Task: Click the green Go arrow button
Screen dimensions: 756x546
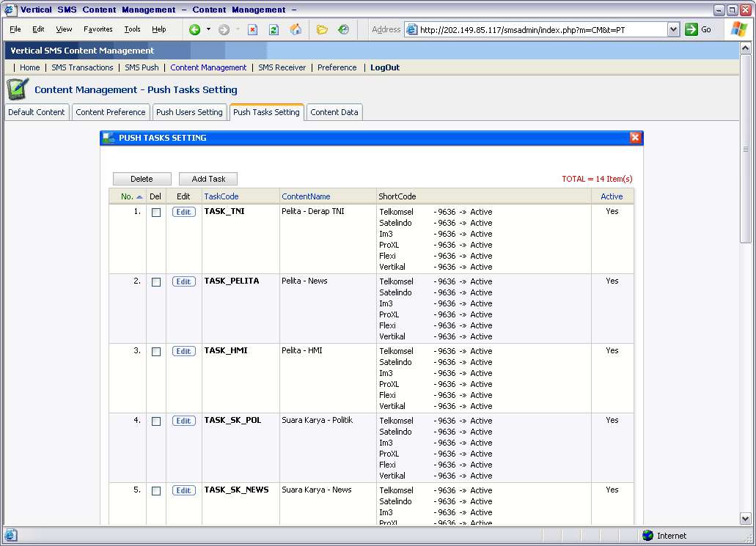Action: point(691,29)
